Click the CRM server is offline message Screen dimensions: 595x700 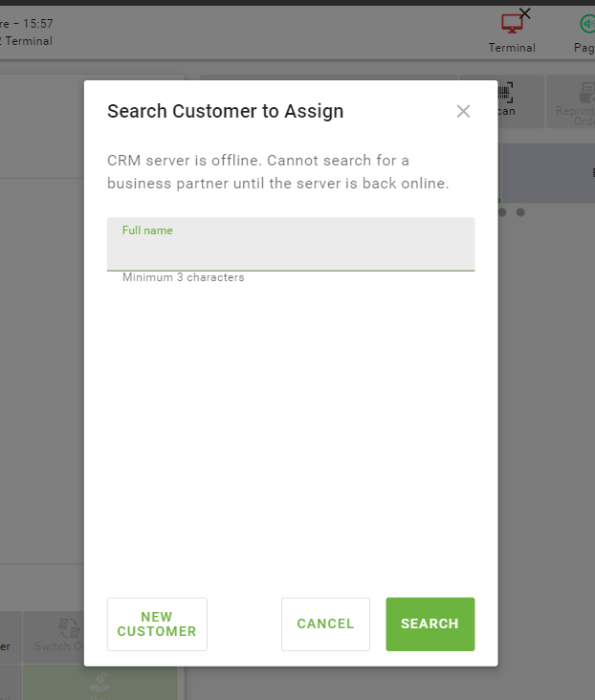point(277,171)
